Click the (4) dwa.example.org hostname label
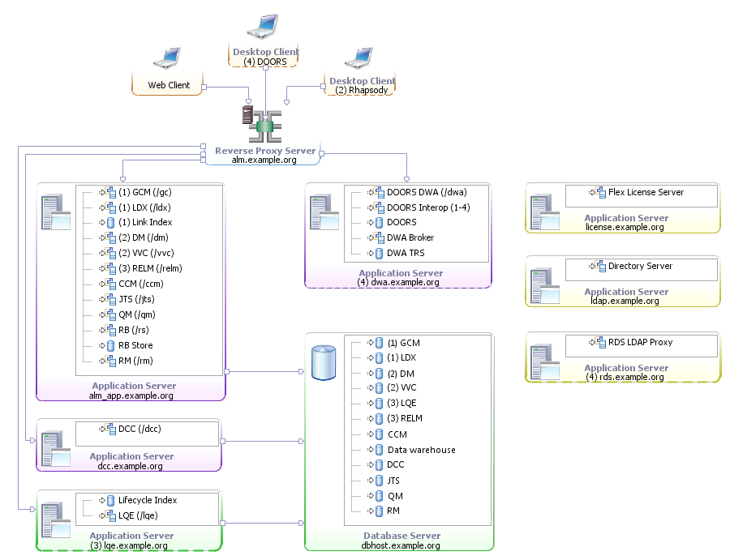Image resolution: width=730 pixels, height=560 pixels. click(398, 282)
